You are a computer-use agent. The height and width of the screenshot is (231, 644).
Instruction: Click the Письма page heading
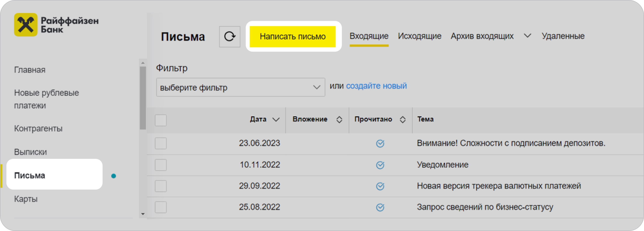183,37
